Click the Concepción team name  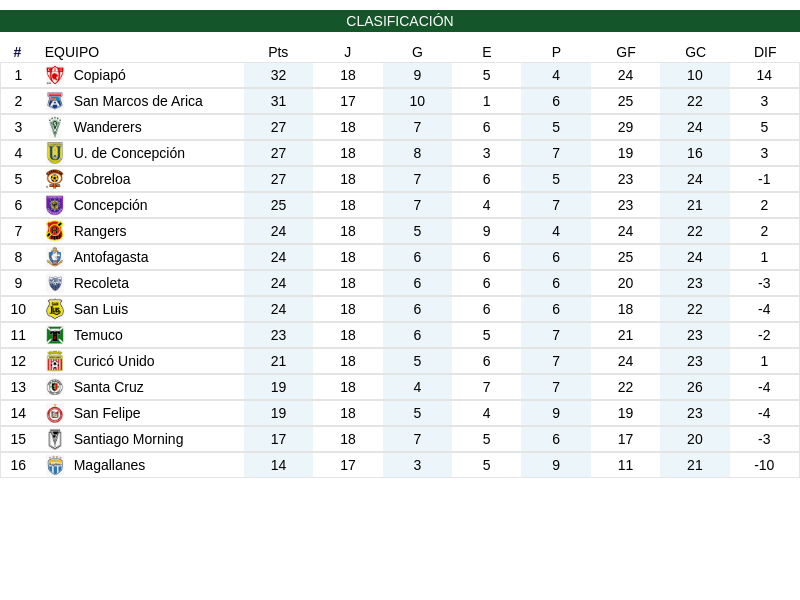[110, 205]
